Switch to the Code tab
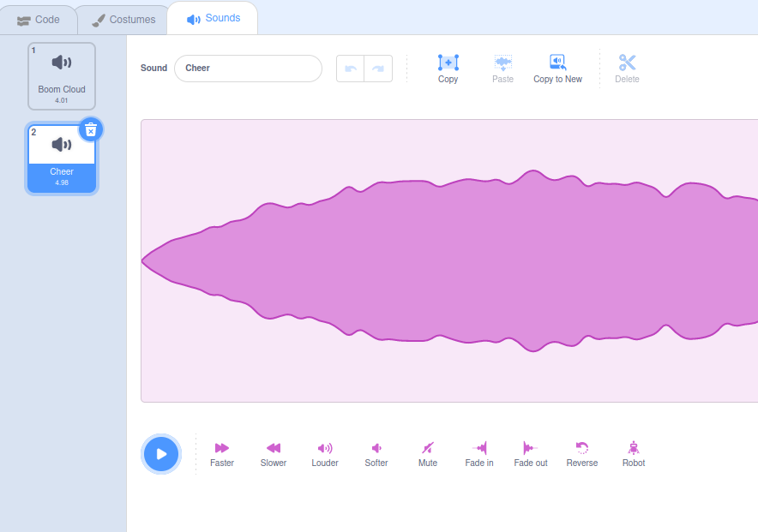Viewport: 758px width, 532px height. pos(39,19)
